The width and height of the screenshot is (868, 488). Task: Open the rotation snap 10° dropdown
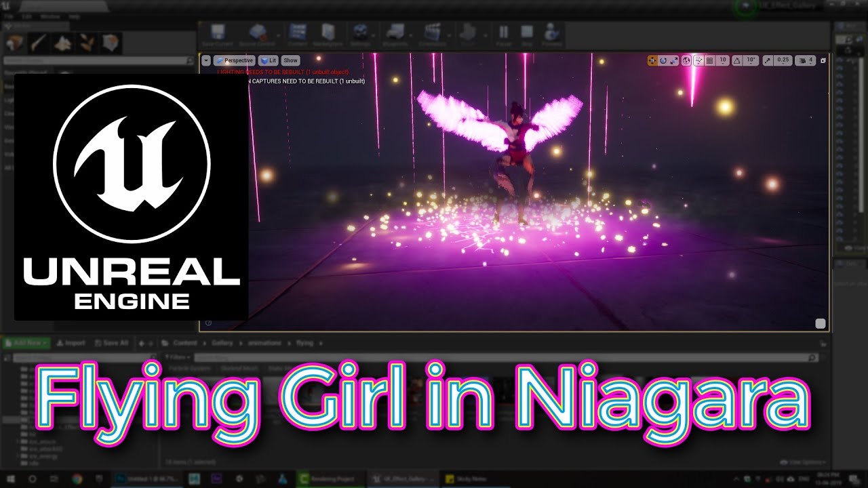751,60
